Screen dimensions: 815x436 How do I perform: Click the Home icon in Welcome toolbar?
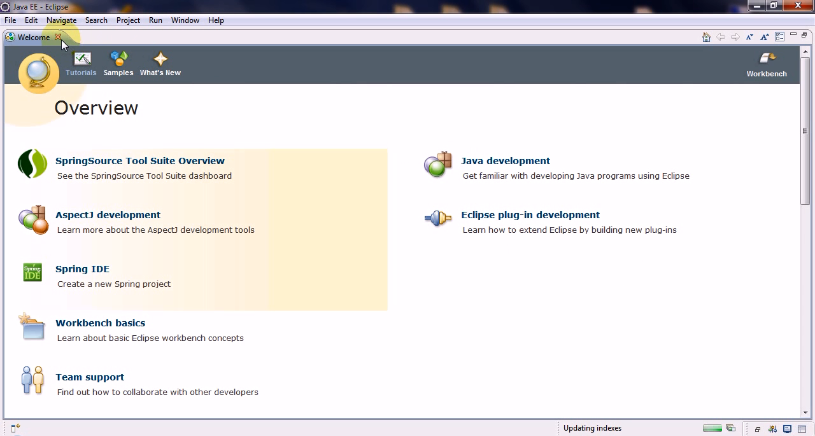pyautogui.click(x=706, y=37)
